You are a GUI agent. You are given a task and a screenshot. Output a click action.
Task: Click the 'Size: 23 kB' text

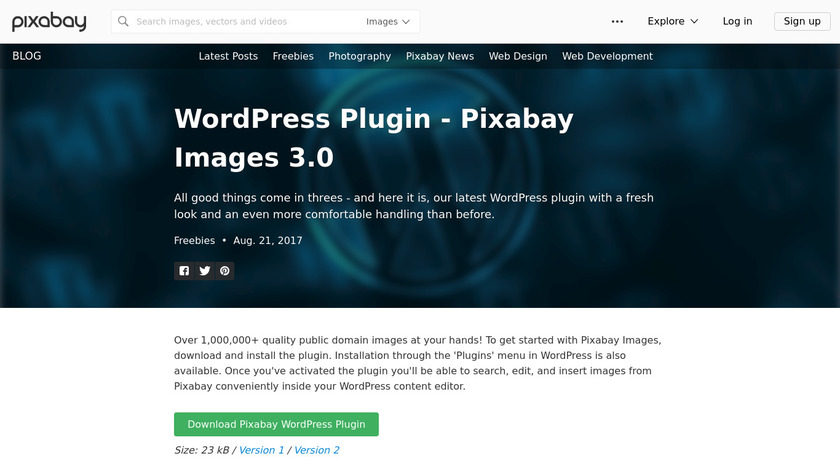coord(201,450)
